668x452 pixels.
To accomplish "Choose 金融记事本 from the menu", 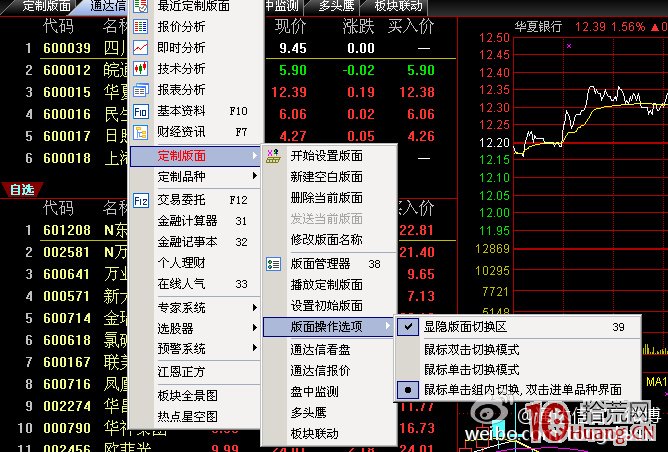I will point(187,242).
